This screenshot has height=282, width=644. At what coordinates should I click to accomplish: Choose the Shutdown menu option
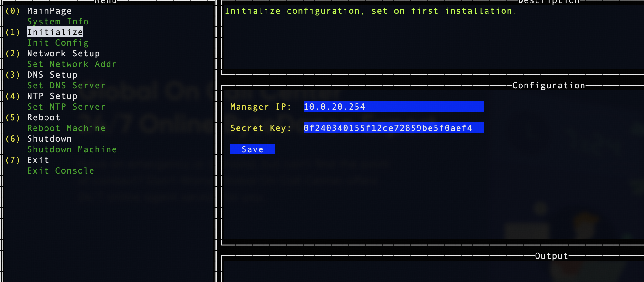[x=49, y=139]
